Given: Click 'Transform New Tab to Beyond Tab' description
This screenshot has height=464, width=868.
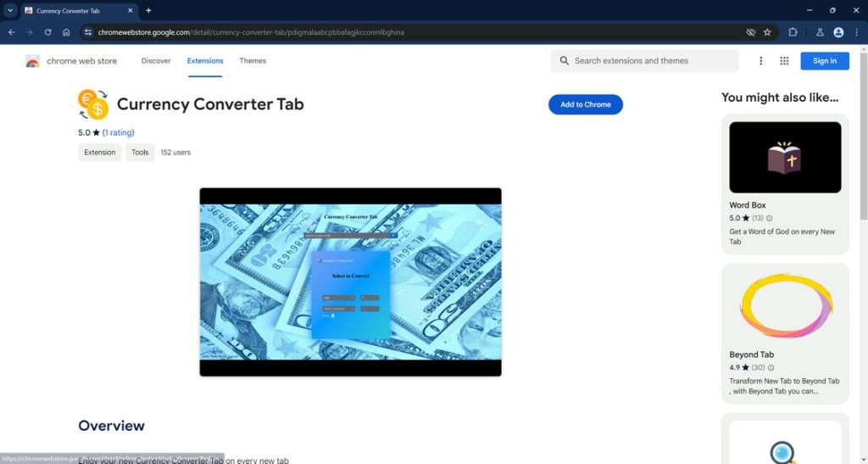Looking at the screenshot, I should (784, 386).
